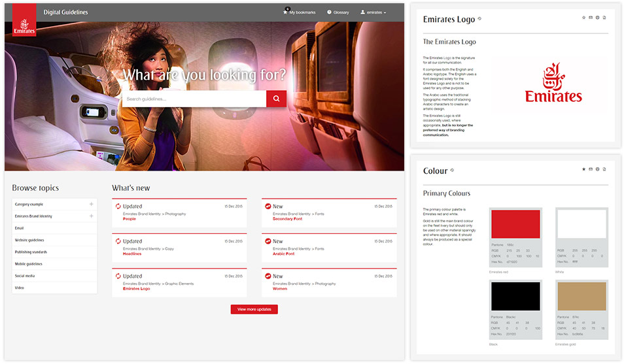Click the user profile silhouette icon
The height and width of the screenshot is (364, 628).
point(362,12)
